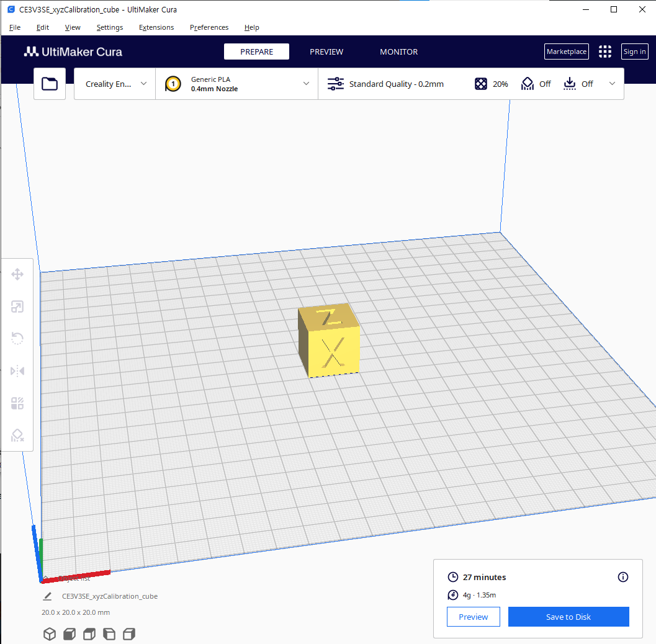Switch to front view cube
This screenshot has height=644, width=656.
click(70, 634)
